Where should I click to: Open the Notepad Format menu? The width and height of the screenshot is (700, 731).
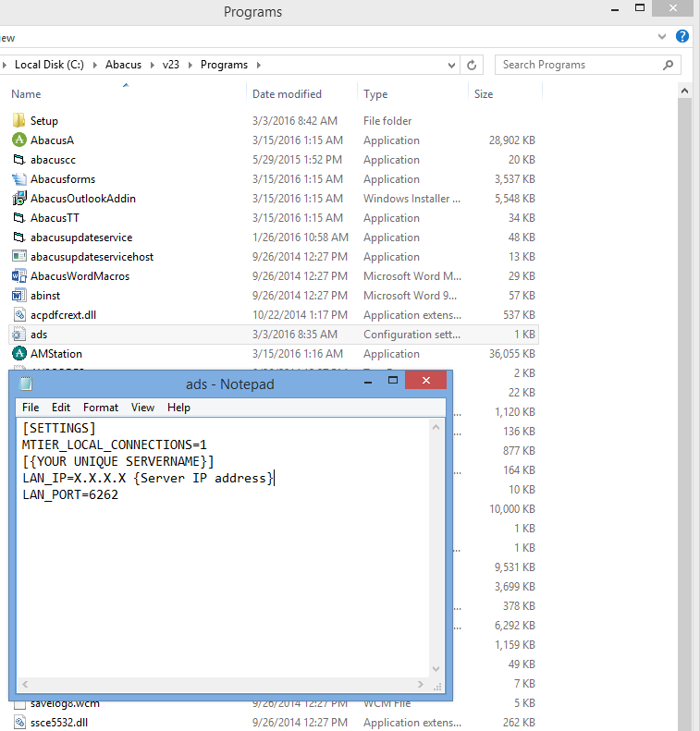[x=101, y=408]
